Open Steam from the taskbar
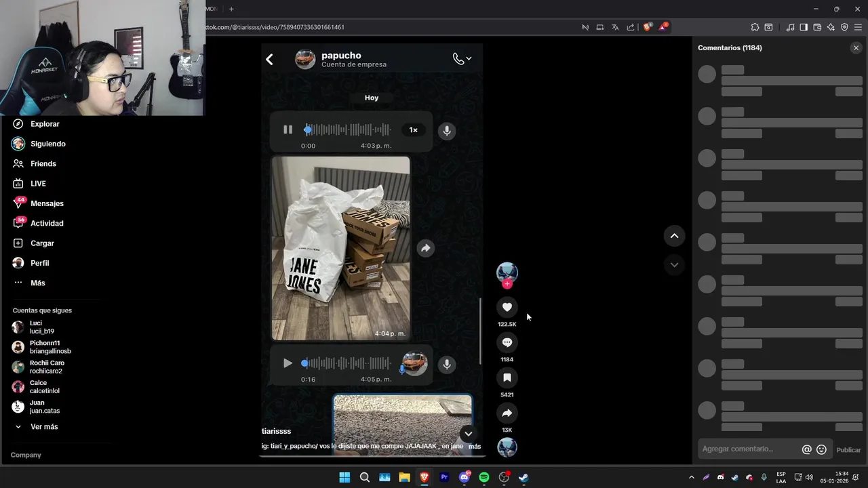The height and width of the screenshot is (488, 868). coord(524,477)
